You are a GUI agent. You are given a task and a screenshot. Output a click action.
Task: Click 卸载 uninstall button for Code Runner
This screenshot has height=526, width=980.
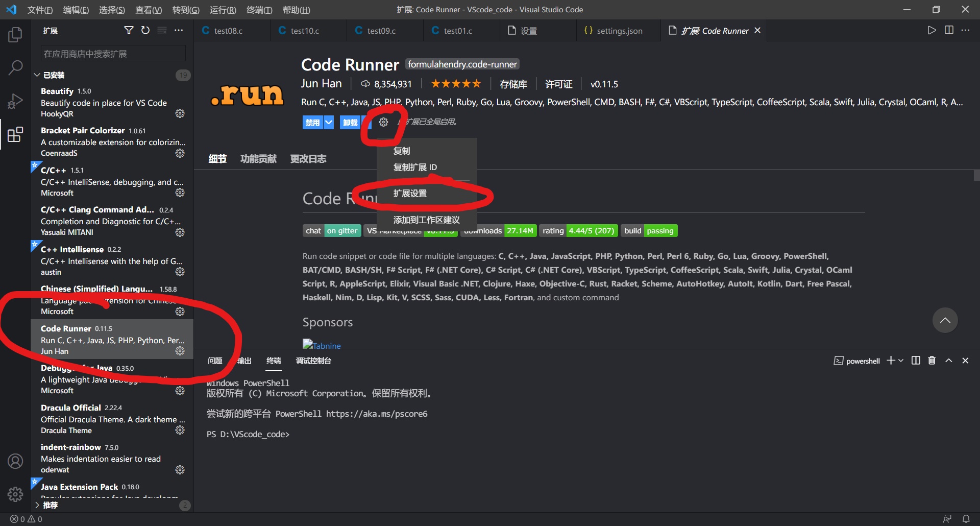click(x=350, y=122)
